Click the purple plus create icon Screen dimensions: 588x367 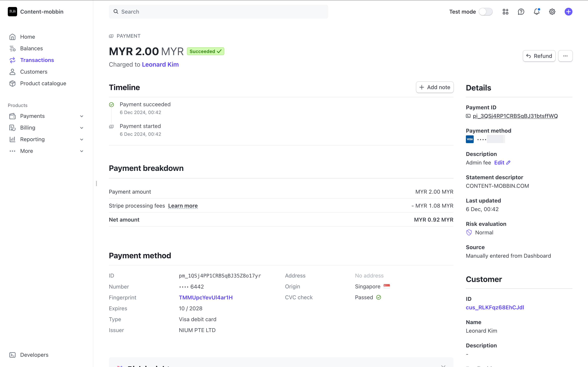(x=568, y=12)
